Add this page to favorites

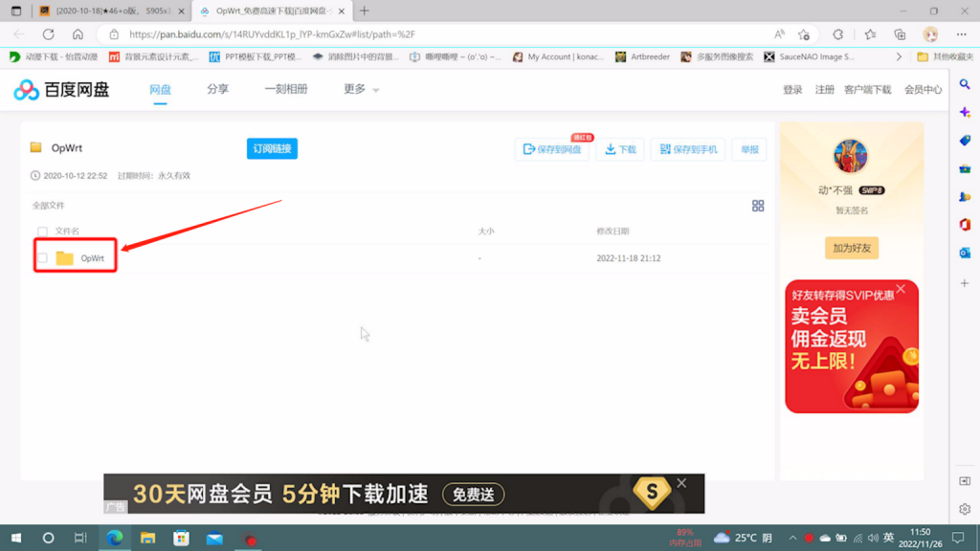[x=804, y=34]
